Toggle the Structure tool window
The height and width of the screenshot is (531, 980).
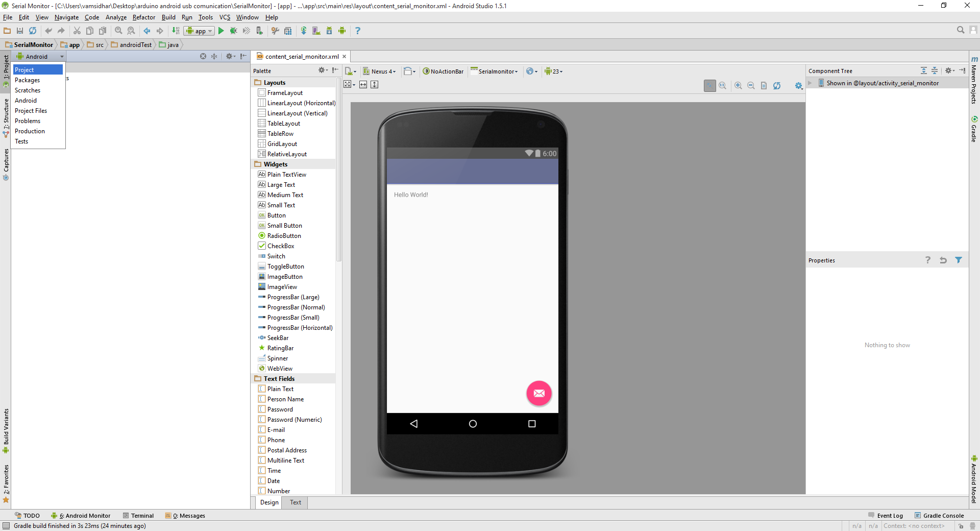tap(6, 118)
